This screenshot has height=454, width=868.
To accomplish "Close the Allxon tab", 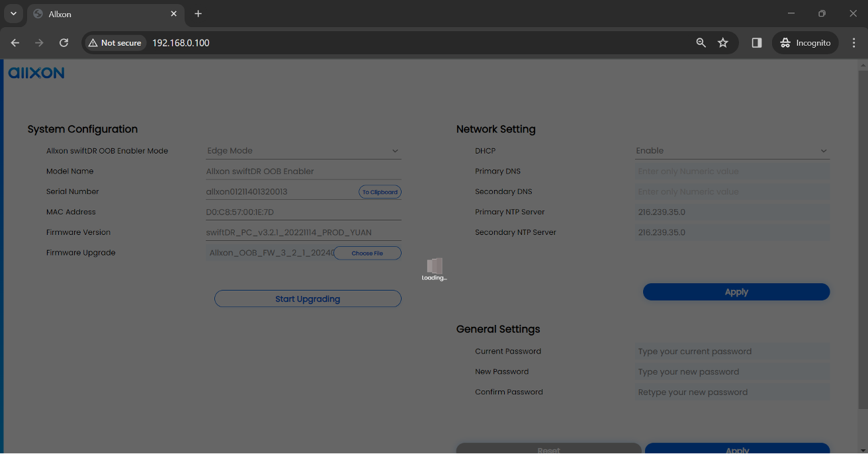I will pyautogui.click(x=174, y=13).
